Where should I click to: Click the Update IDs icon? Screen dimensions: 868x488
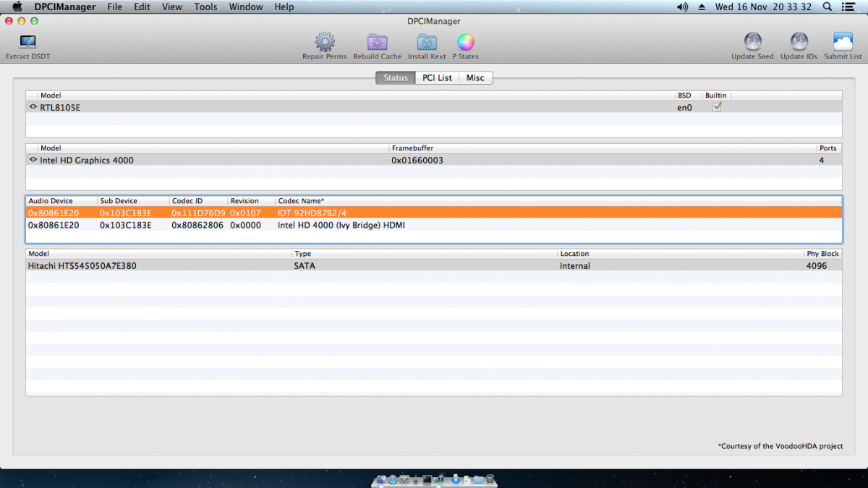(799, 43)
